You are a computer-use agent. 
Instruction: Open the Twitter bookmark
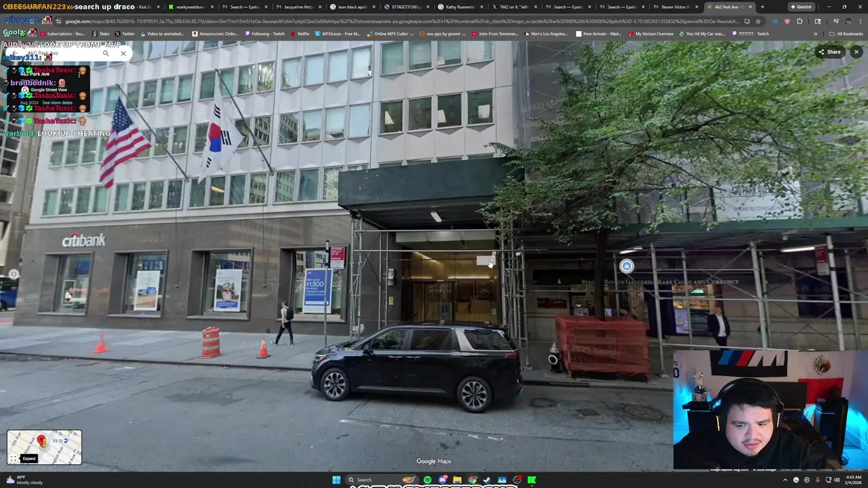(125, 34)
